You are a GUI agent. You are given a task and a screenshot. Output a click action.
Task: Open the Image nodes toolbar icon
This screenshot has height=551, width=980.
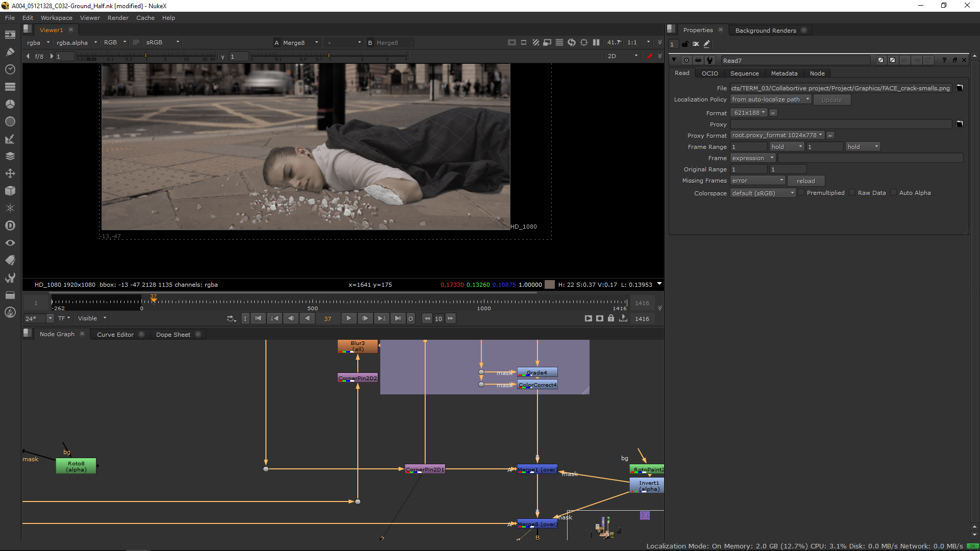[10, 35]
